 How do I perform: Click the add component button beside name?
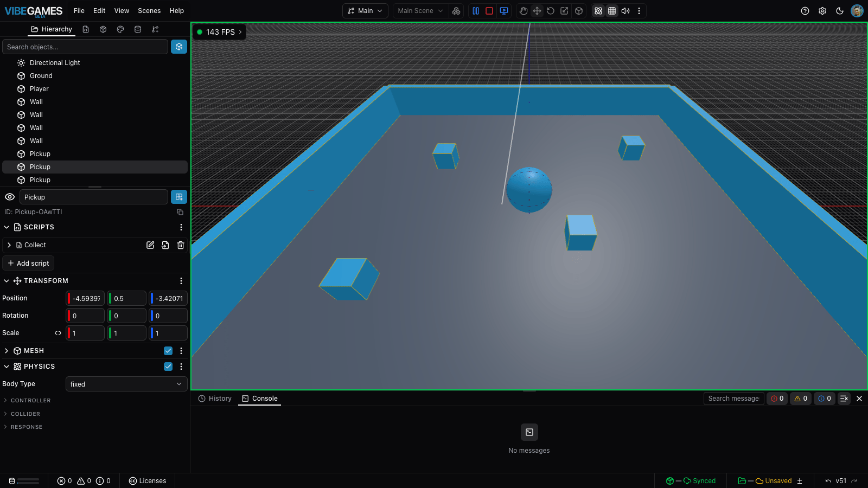[179, 197]
